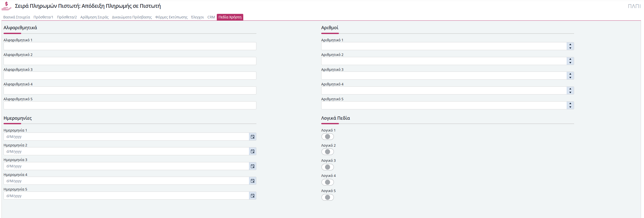Toggle the Λογικό 3 switch

pos(328,167)
